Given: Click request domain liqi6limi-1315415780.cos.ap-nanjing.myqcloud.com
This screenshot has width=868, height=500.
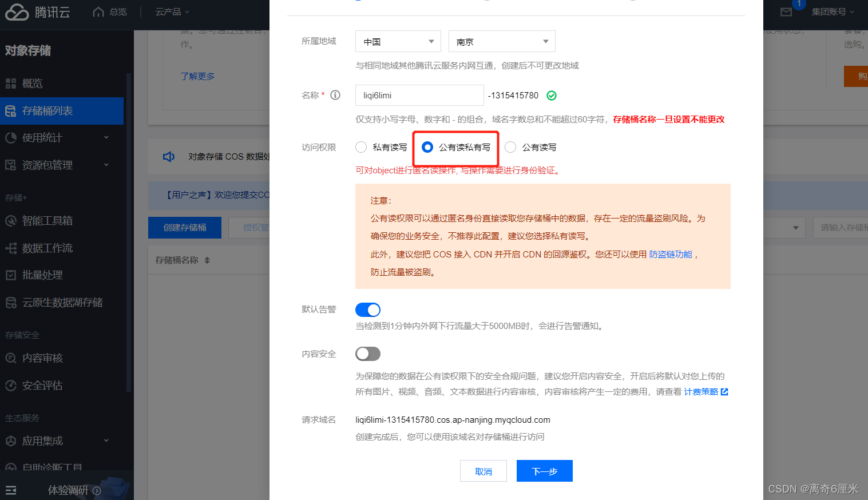Looking at the screenshot, I should [453, 420].
